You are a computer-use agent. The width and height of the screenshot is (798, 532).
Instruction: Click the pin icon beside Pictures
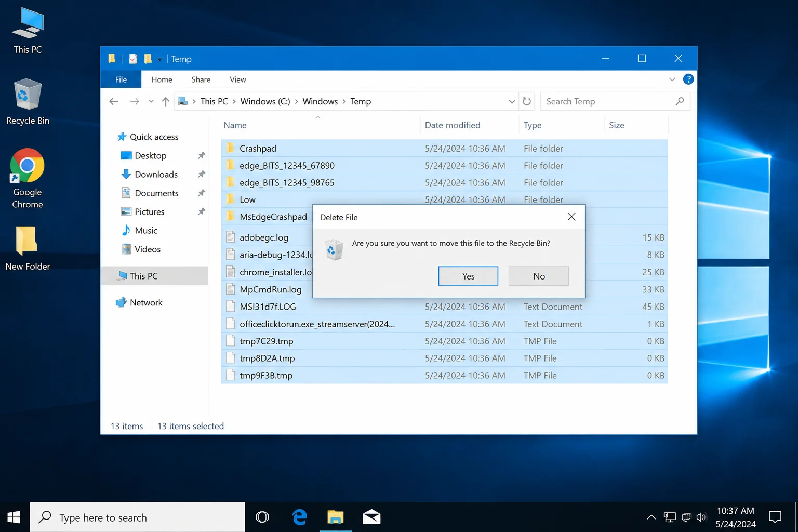pos(202,211)
